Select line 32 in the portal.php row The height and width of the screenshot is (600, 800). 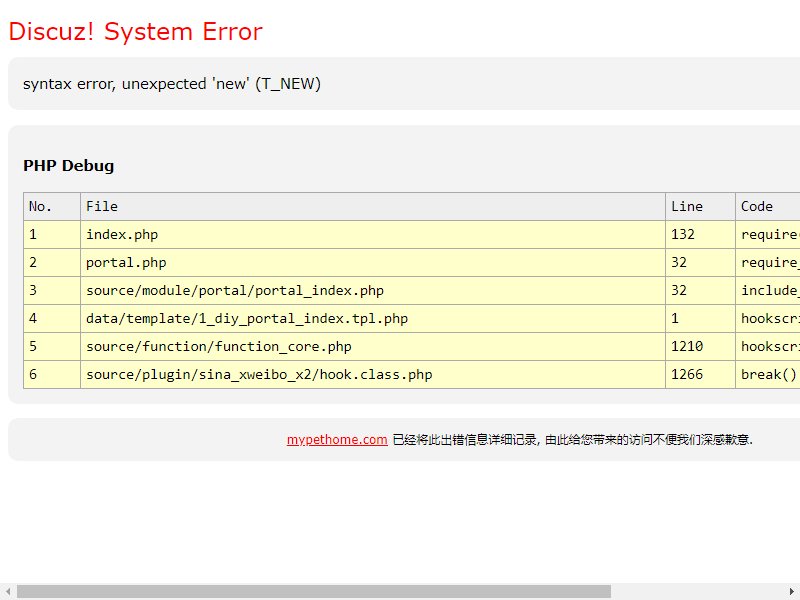679,263
